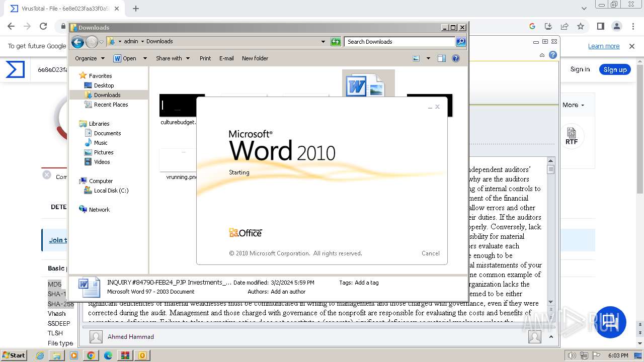Click the Change your view icon
This screenshot has width=644, height=362.
pyautogui.click(x=416, y=58)
